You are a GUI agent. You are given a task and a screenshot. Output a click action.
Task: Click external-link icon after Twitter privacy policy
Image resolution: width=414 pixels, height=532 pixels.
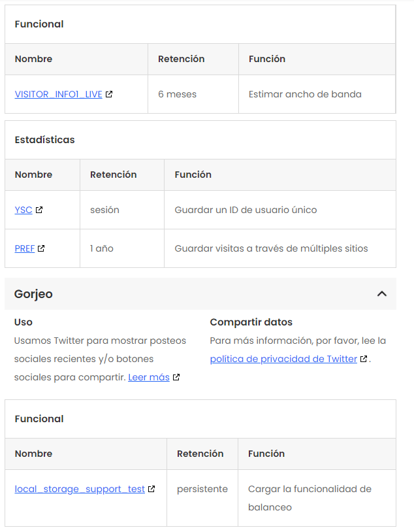(364, 359)
